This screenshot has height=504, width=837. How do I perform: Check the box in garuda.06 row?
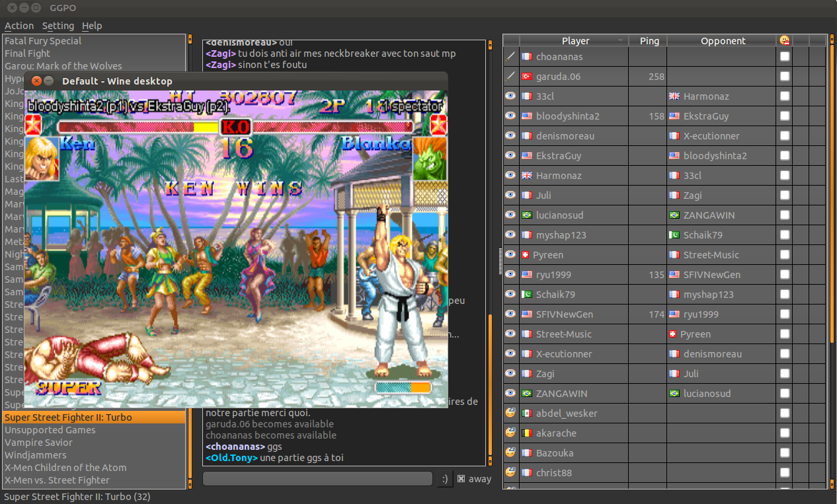(x=784, y=77)
